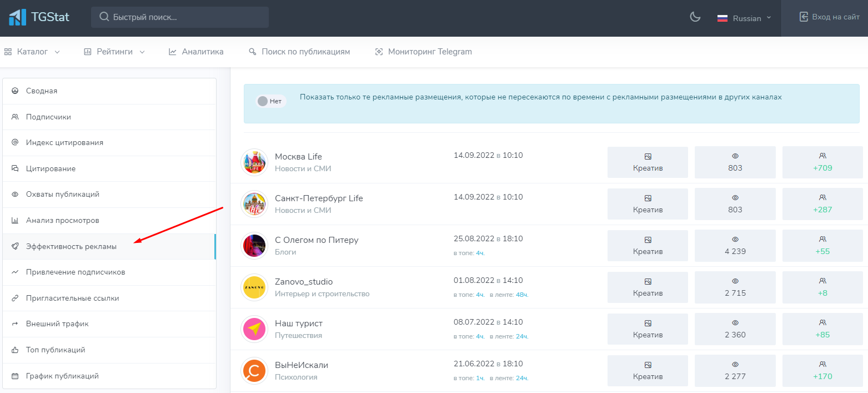Click the +287 subscribers cell
Image resolution: width=868 pixels, height=393 pixels.
click(x=822, y=204)
